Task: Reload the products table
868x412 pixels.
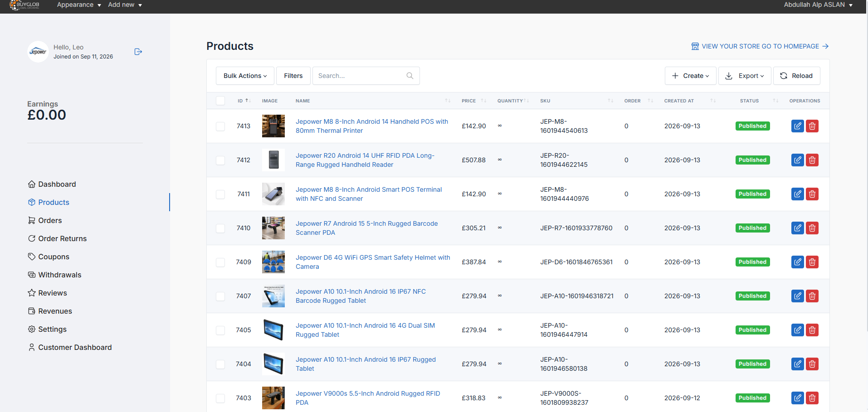Action: click(796, 76)
